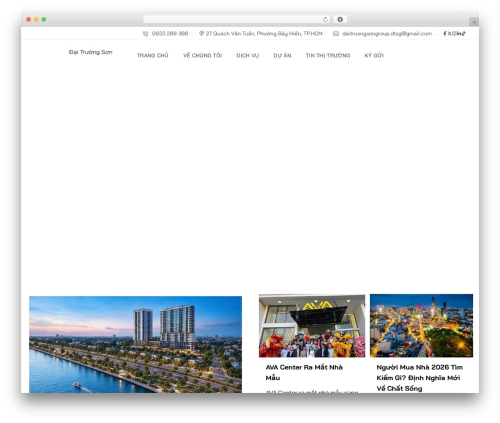Maximize the browser window (green button)
Viewport: 500px width, 423px height.
pyautogui.click(x=44, y=20)
